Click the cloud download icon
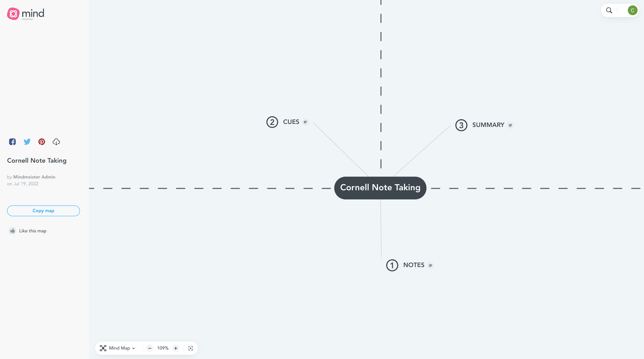 point(56,142)
